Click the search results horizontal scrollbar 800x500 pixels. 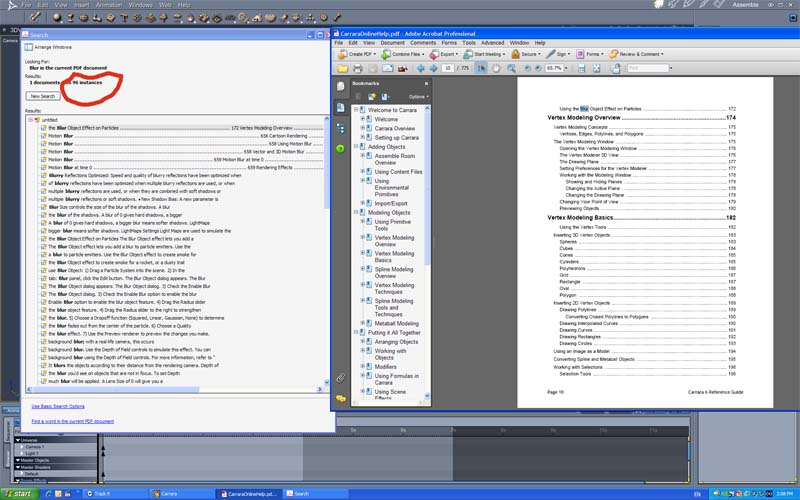[173, 390]
